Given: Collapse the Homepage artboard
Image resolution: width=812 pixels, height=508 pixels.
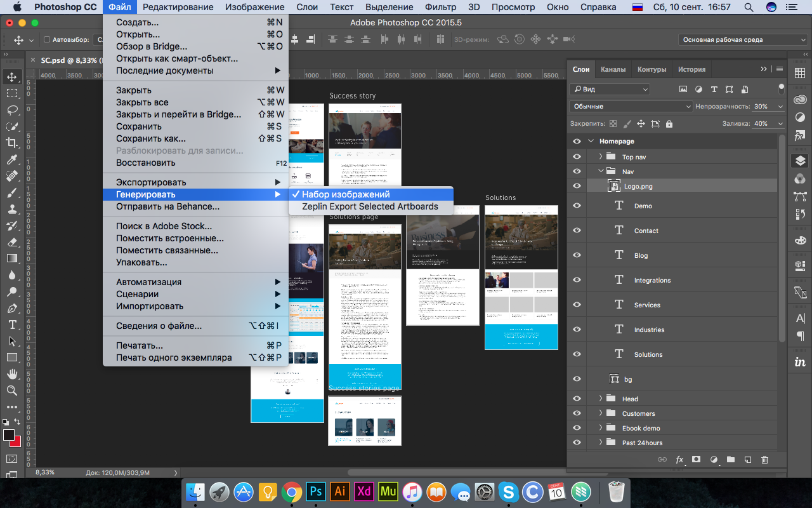Looking at the screenshot, I should (x=591, y=142).
